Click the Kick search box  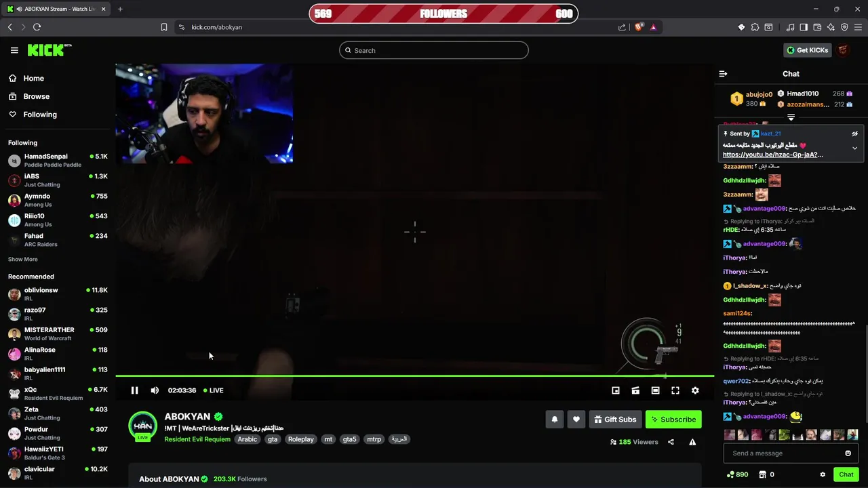click(434, 50)
